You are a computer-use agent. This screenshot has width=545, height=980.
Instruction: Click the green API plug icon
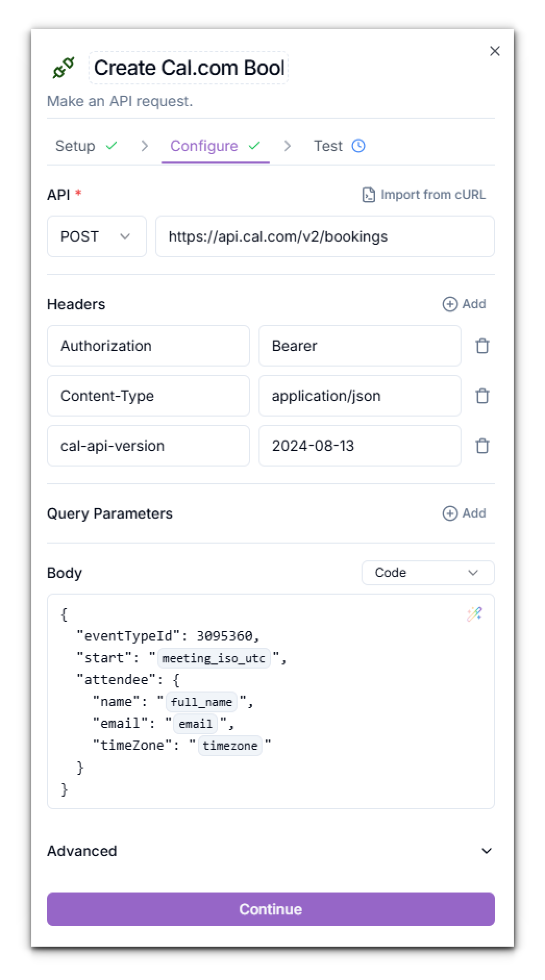[x=64, y=68]
